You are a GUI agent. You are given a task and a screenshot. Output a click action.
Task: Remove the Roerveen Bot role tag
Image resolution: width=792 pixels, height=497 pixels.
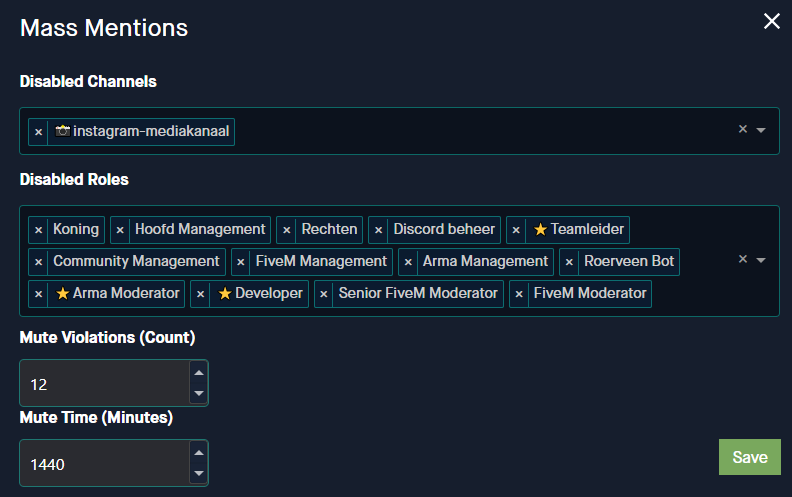[569, 262]
